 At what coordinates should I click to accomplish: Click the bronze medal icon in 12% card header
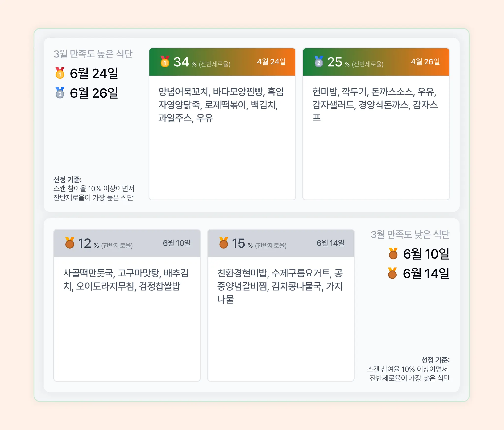coord(70,243)
